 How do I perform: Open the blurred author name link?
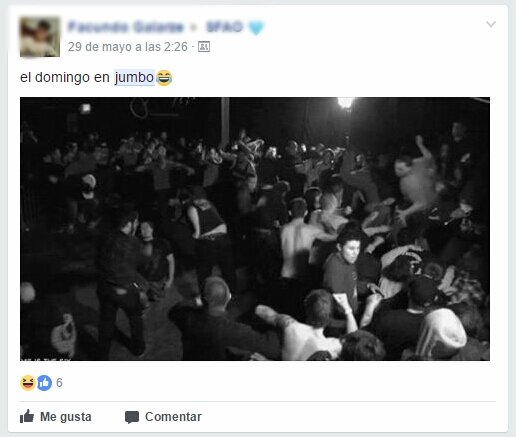126,27
